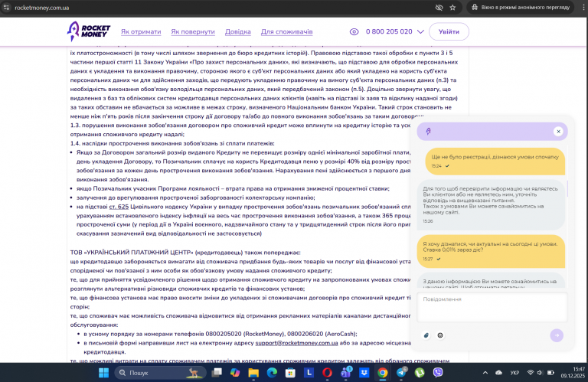588x382 pixels.
Task: Click the phone number 0 800 205 020
Action: (389, 32)
